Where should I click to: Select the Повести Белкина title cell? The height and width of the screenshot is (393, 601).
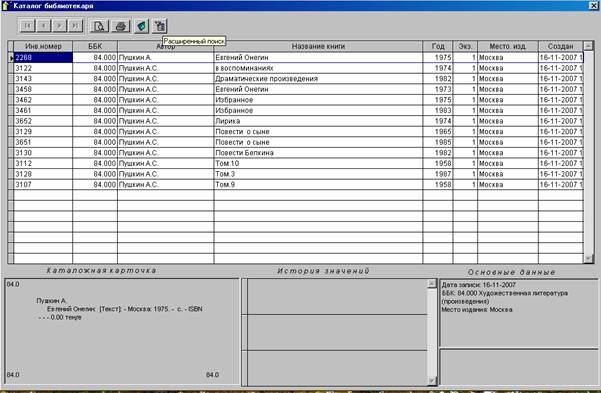pyautogui.click(x=318, y=153)
